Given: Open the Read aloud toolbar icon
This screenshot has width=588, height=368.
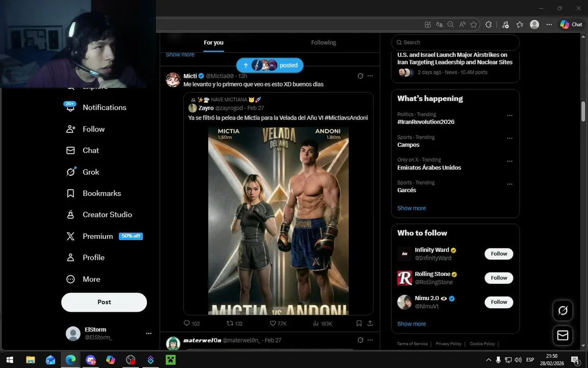Looking at the screenshot, I should pos(462,25).
